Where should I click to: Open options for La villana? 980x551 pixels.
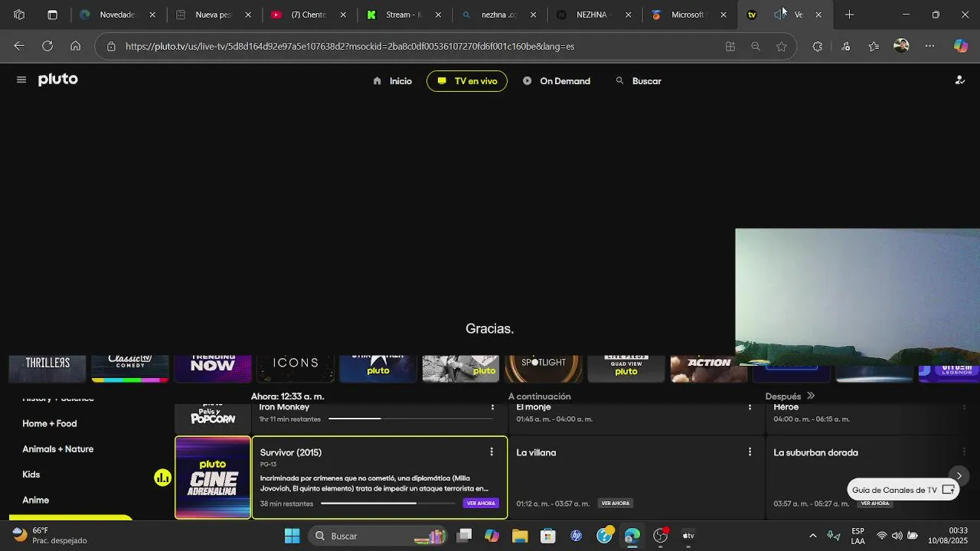click(750, 452)
